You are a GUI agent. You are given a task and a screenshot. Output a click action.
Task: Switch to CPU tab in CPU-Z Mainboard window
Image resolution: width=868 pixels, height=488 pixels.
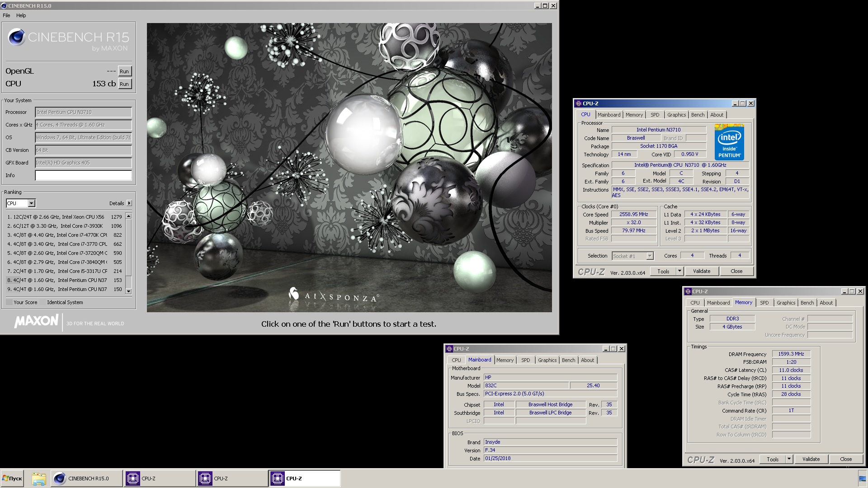tap(457, 360)
